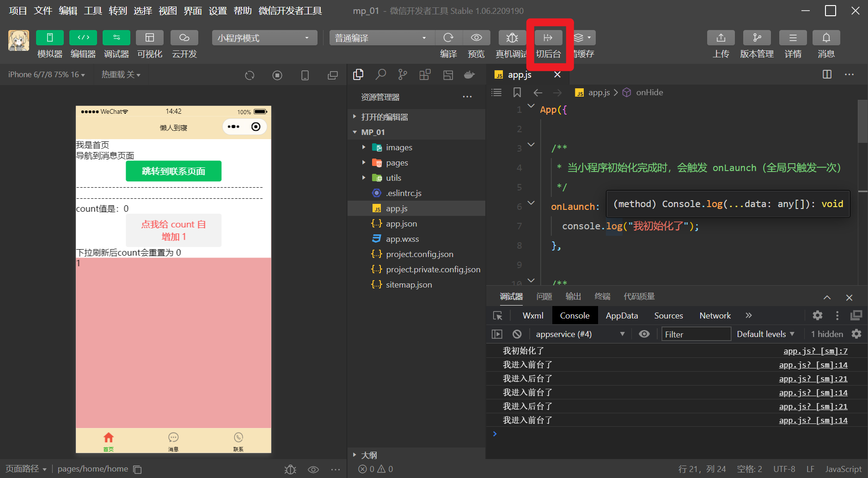Viewport: 868px width, 478px height.
Task: Click the simulator phone device icon
Action: point(305,75)
